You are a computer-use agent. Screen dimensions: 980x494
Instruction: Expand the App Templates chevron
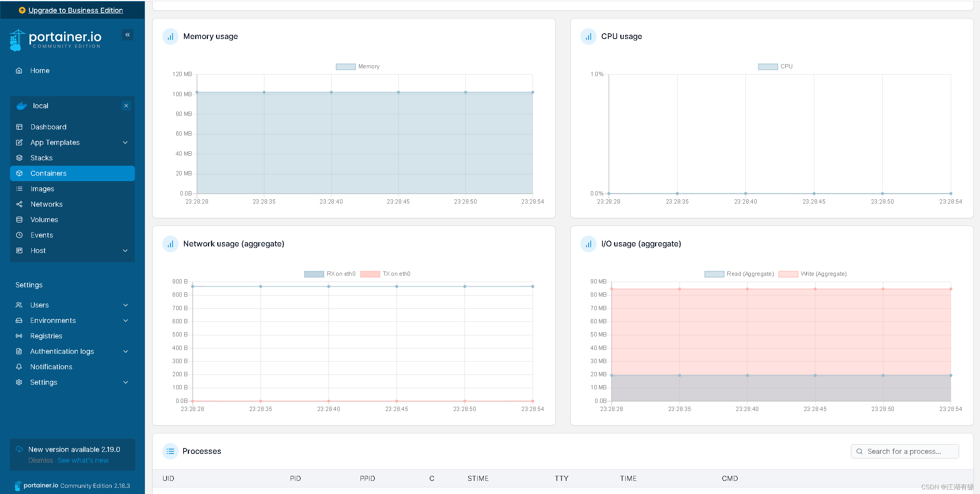pyautogui.click(x=125, y=143)
